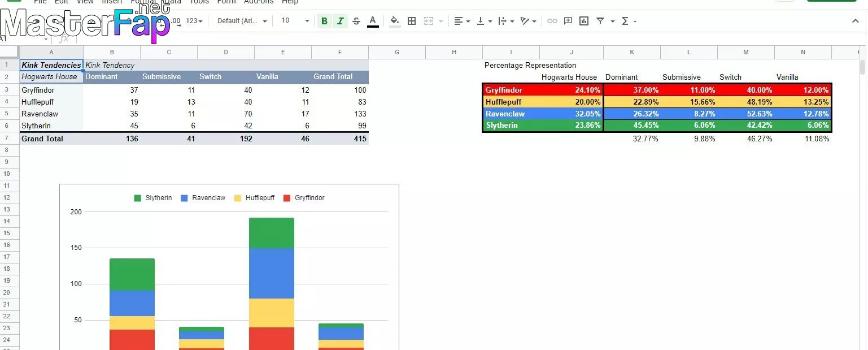Click the Slytherin 45.45% cell

[632, 125]
